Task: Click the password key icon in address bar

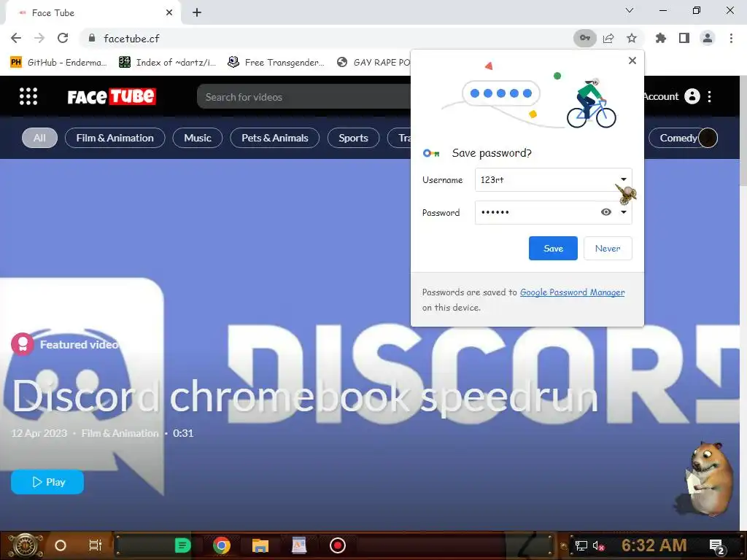Action: pyautogui.click(x=584, y=38)
